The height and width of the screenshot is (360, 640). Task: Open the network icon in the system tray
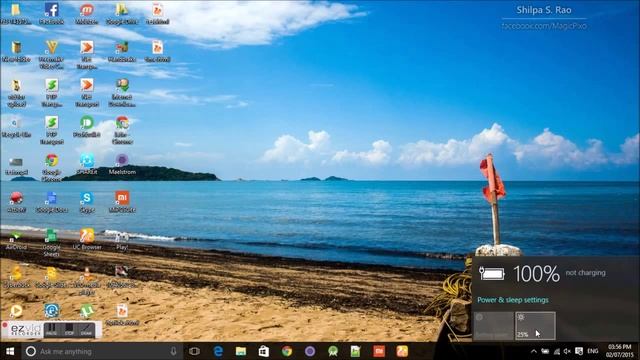pyautogui.click(x=556, y=351)
